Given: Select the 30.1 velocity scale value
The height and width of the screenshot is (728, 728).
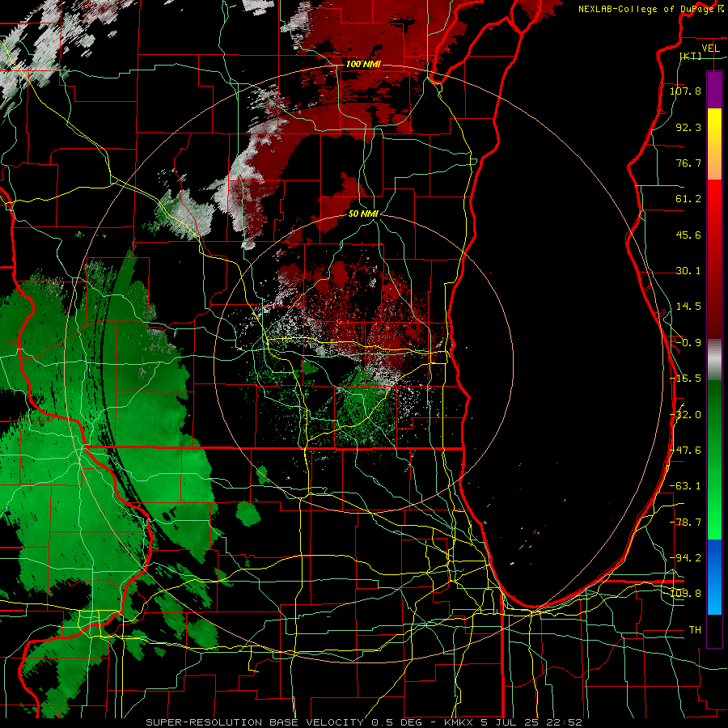Looking at the screenshot, I should (688, 271).
